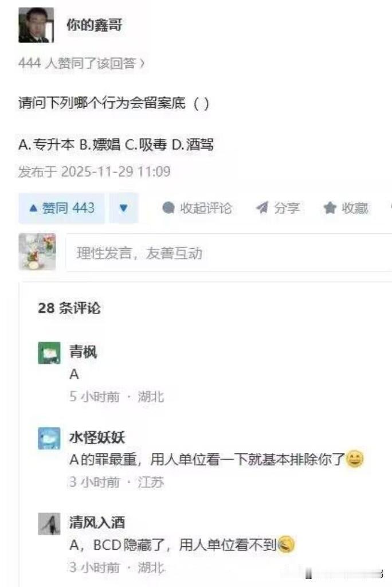The image size is (392, 587).
Task: Click your own avatar beside comment box
Action: (37, 252)
